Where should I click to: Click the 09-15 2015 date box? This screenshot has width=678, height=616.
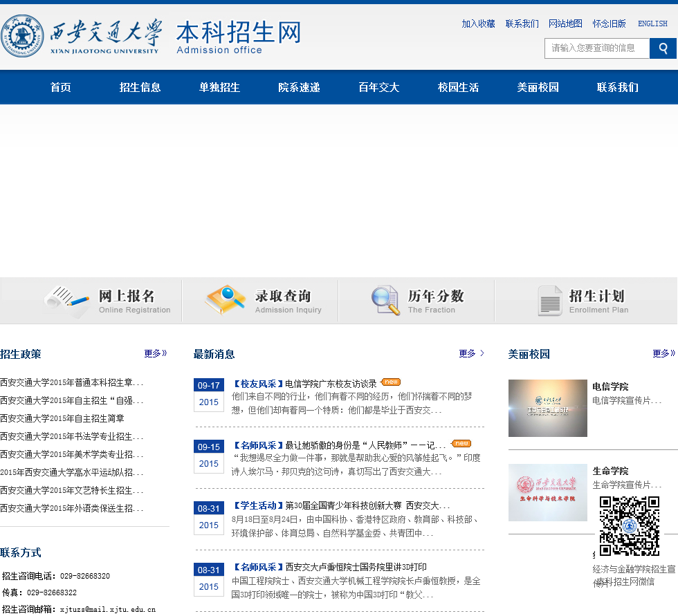[209, 456]
